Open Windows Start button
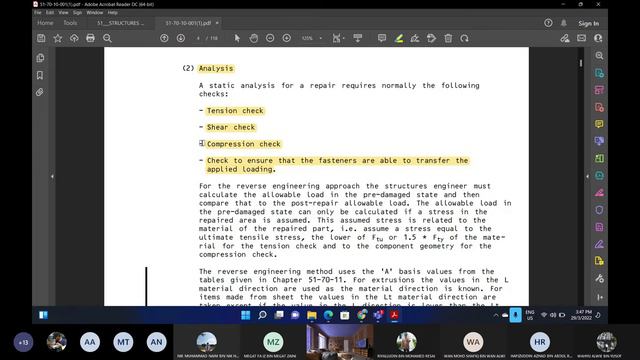640x360 pixels. coord(245,315)
